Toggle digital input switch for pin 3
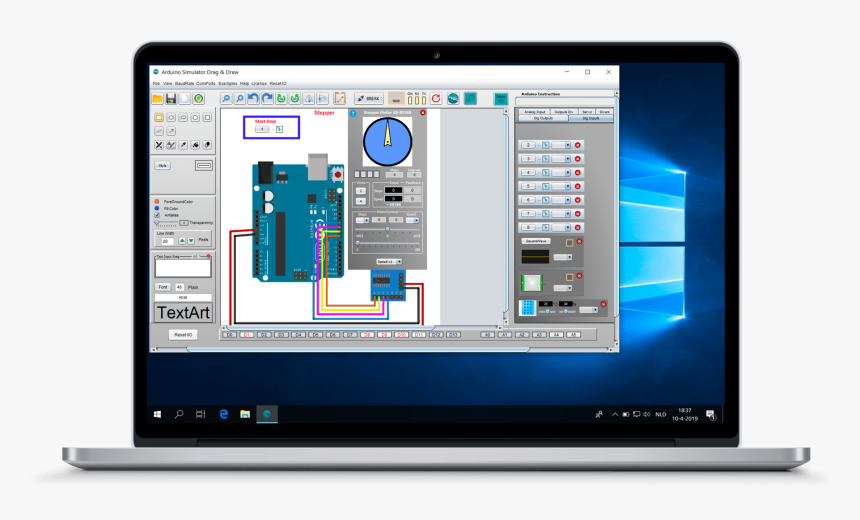860x520 pixels. (546, 159)
